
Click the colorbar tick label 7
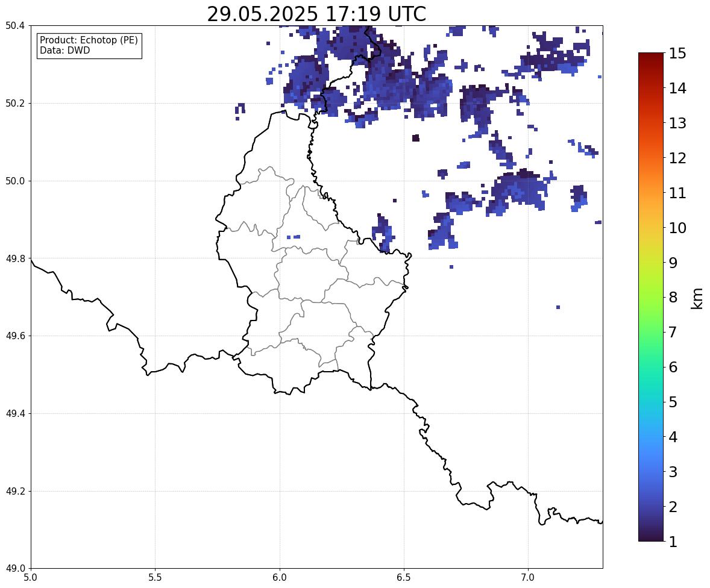pos(673,332)
